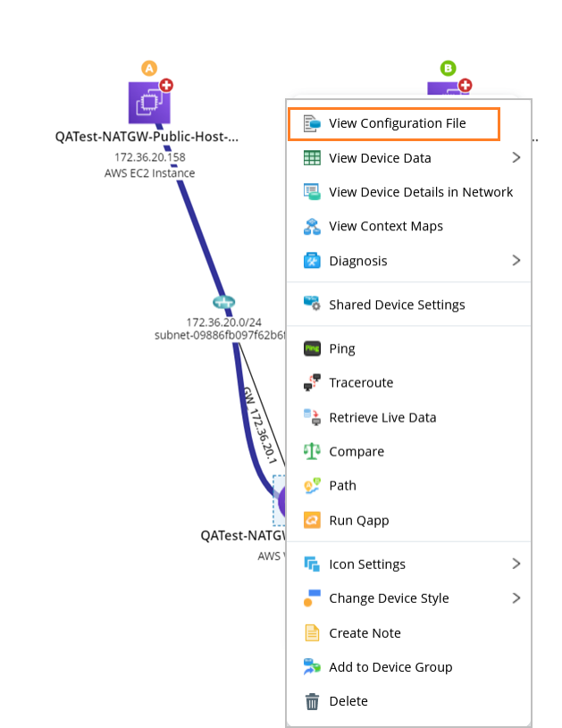Click the Ping icon in context menu

pos(312,348)
